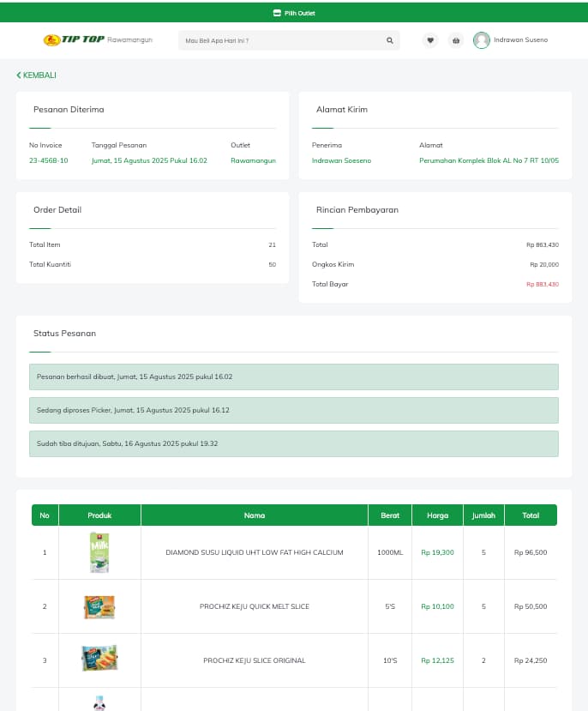The height and width of the screenshot is (711, 588).
Task: Click Total Bayar amount Rp 883,430
Action: point(543,284)
